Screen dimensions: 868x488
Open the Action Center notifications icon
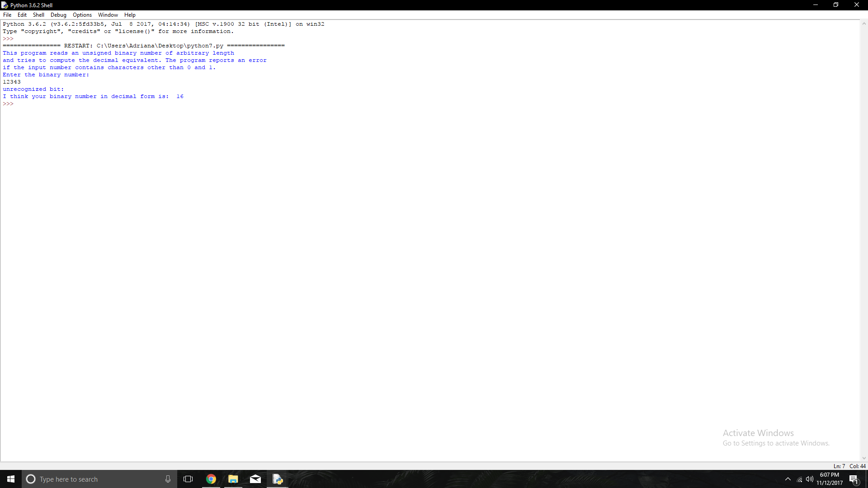(x=854, y=479)
